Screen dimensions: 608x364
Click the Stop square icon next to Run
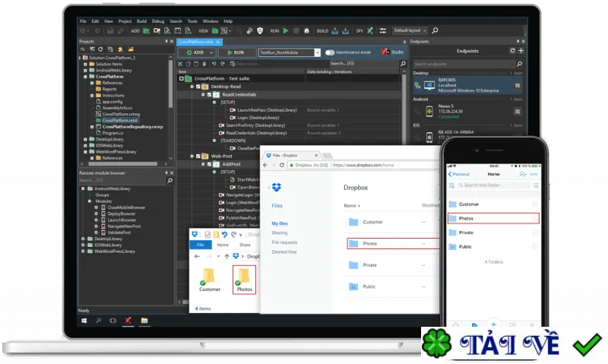[x=296, y=30]
